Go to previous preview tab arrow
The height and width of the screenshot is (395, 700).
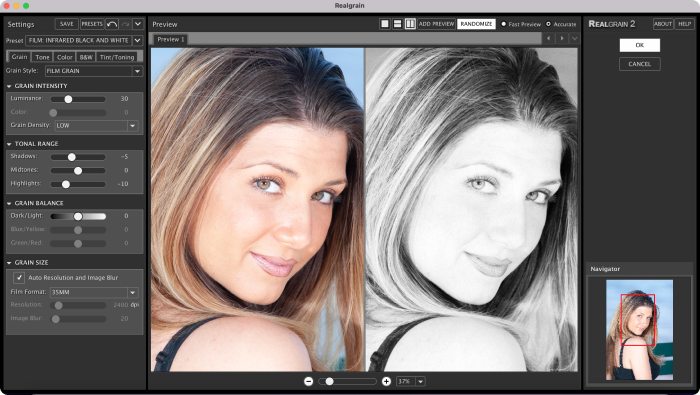(x=549, y=38)
